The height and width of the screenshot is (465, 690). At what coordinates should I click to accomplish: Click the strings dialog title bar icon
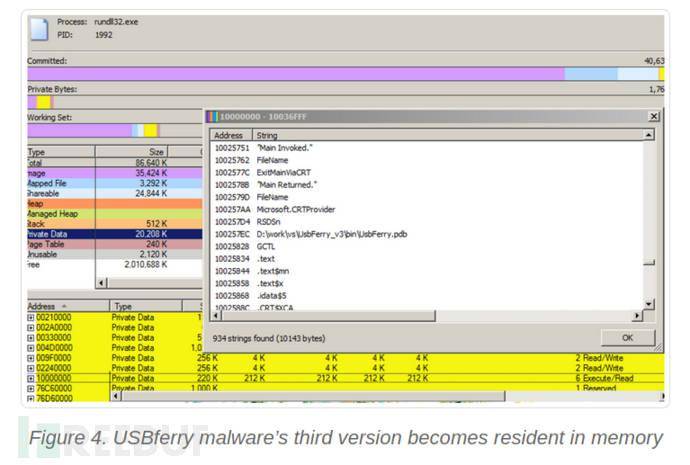pos(212,117)
